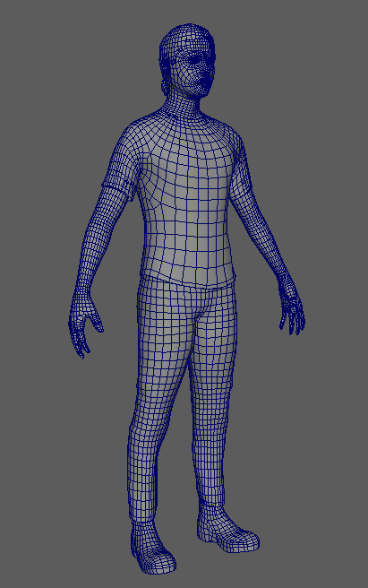Select the shirt collar around the neck base

184,115
